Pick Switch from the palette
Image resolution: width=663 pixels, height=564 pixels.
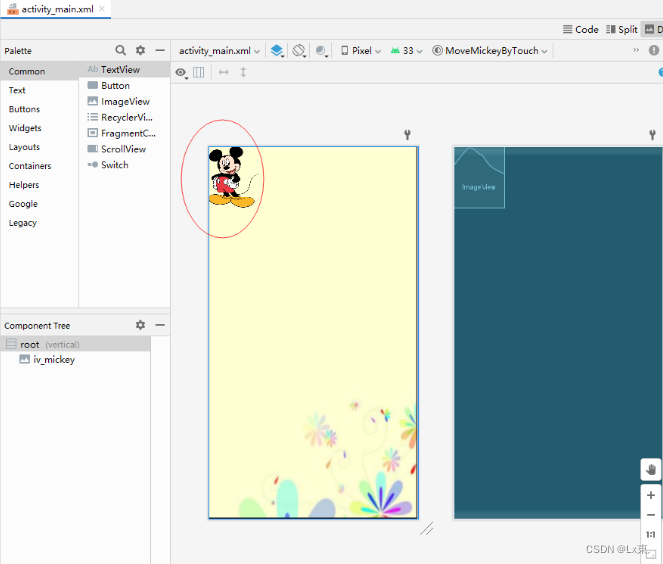(125, 165)
